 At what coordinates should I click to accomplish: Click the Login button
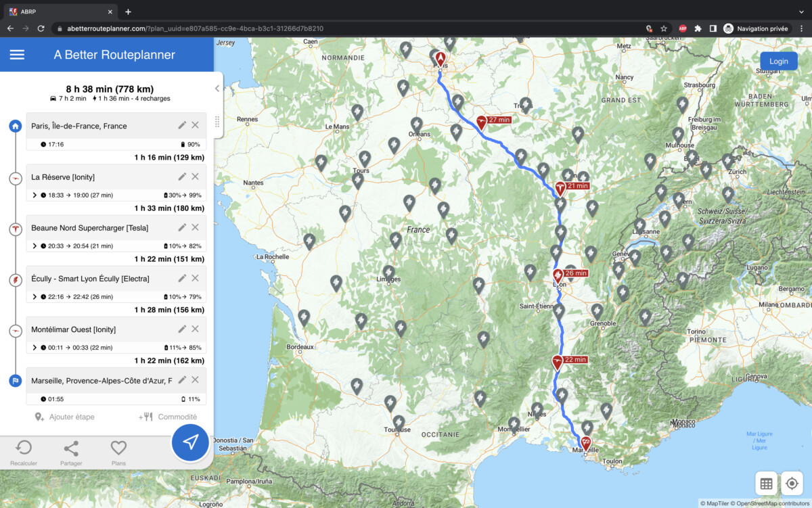[x=778, y=61]
